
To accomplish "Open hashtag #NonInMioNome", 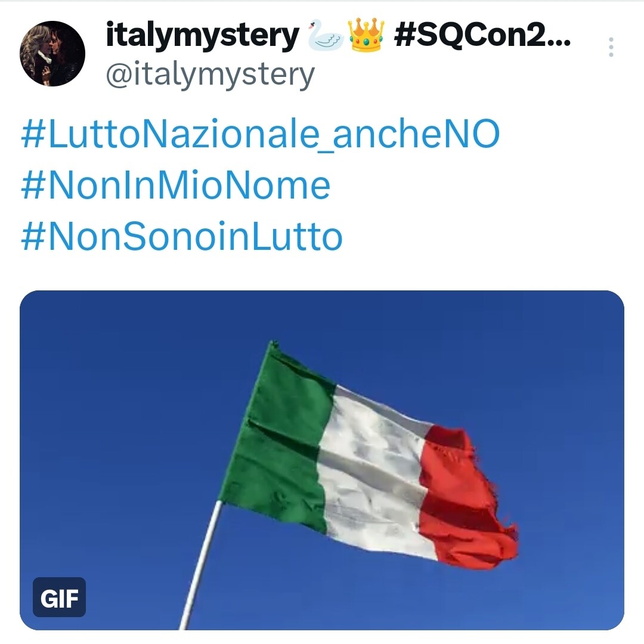I will pos(176,185).
